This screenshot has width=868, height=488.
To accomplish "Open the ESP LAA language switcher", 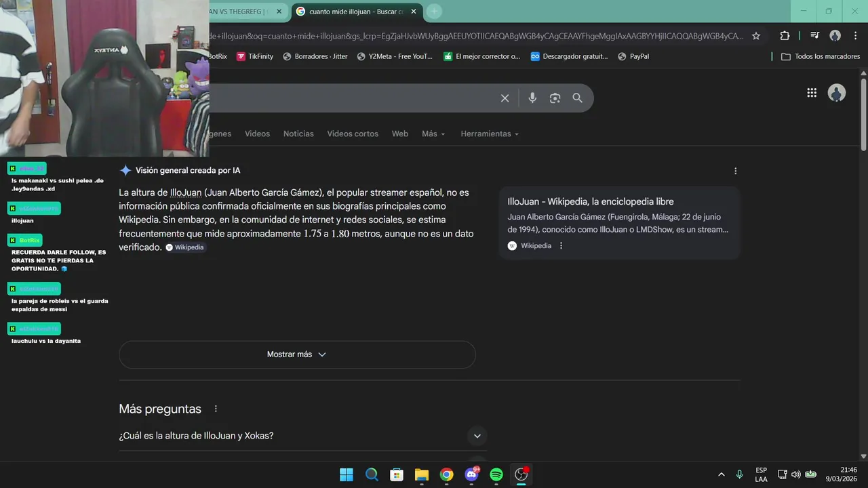I will [761, 474].
